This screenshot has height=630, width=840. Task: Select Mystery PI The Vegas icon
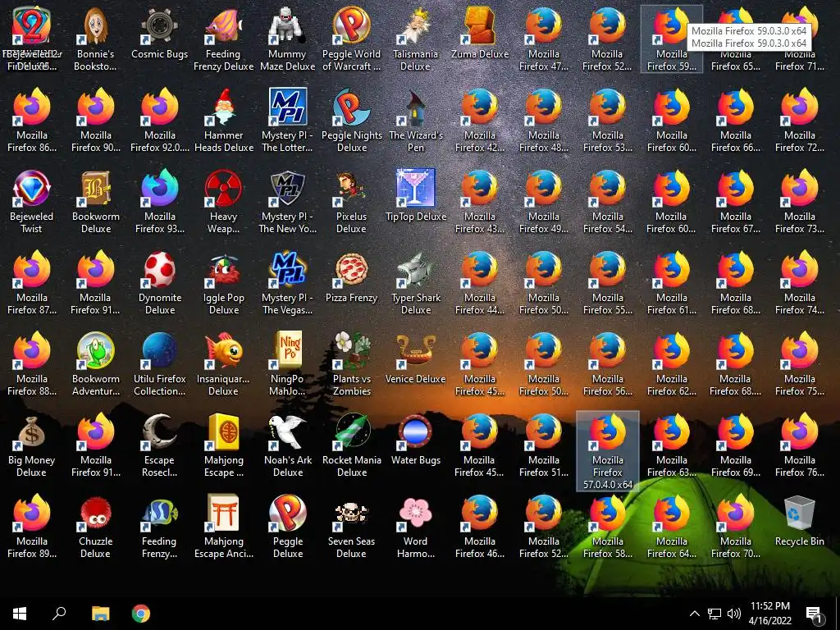pyautogui.click(x=288, y=282)
